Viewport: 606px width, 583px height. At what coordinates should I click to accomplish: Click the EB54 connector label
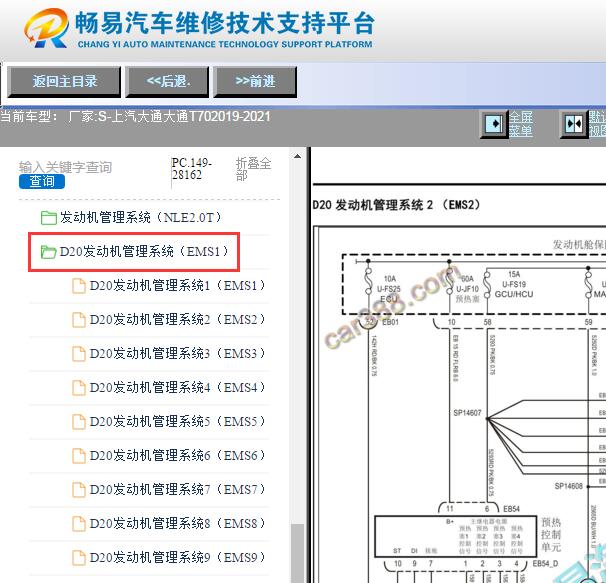coord(511,509)
